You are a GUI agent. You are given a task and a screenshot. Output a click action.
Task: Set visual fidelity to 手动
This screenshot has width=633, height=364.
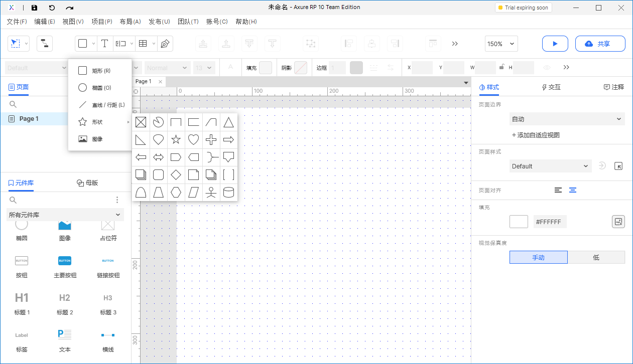point(539,257)
